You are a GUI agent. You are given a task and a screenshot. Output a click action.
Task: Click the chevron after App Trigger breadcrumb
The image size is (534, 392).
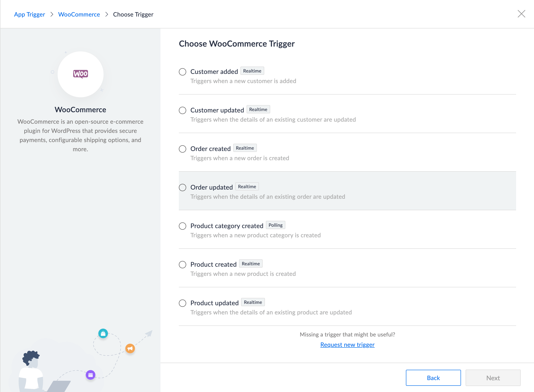52,14
